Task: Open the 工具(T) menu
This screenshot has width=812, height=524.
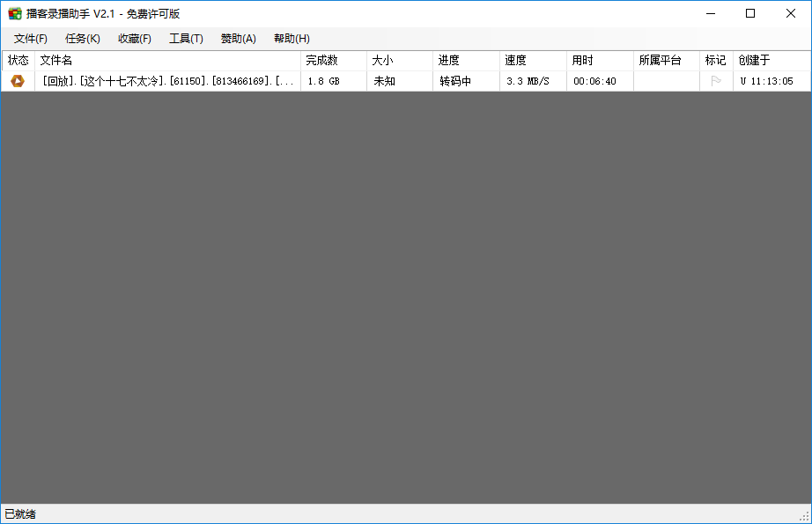Action: 186,39
